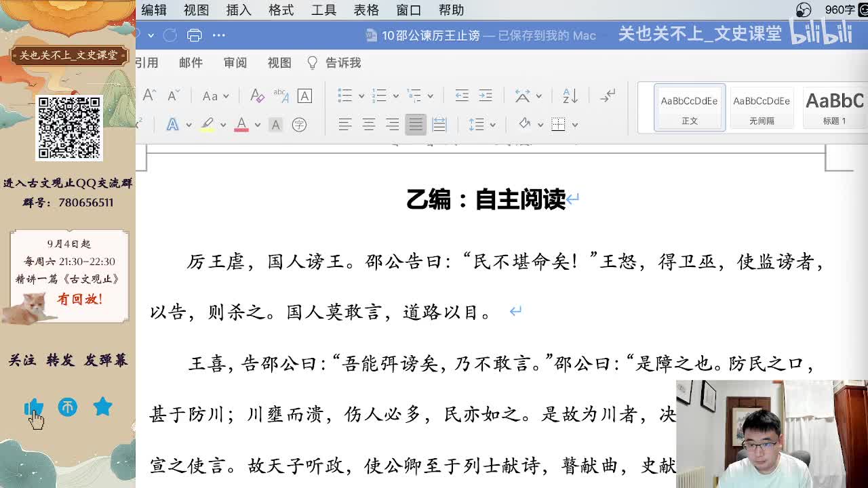Switch to the 视图 ribbon tab
Image resolution: width=868 pixels, height=488 pixels.
(x=279, y=62)
